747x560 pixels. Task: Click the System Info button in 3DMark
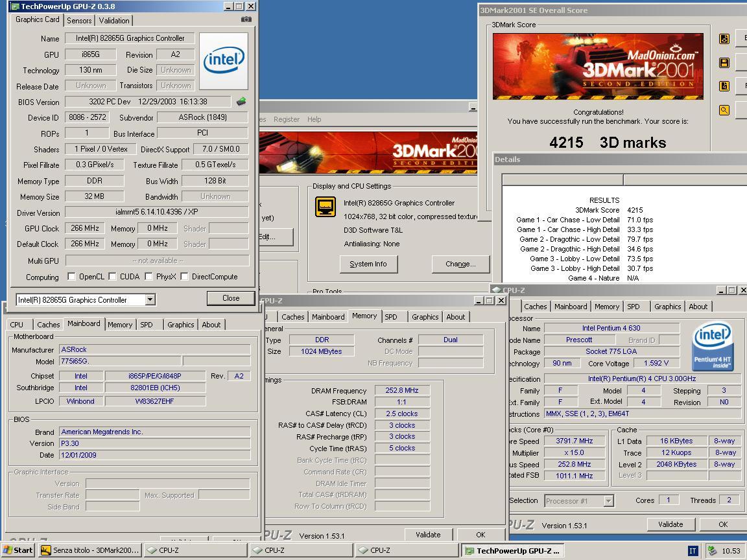(x=368, y=264)
